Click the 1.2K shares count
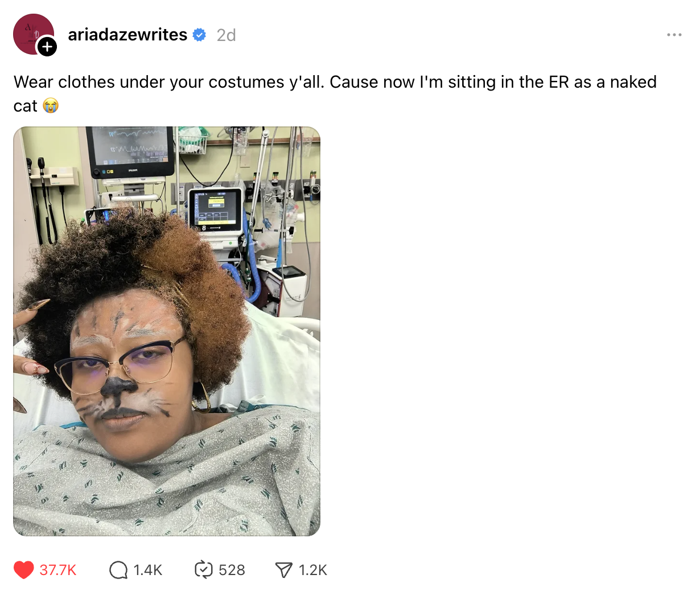This screenshot has width=700, height=591. pyautogui.click(x=313, y=570)
